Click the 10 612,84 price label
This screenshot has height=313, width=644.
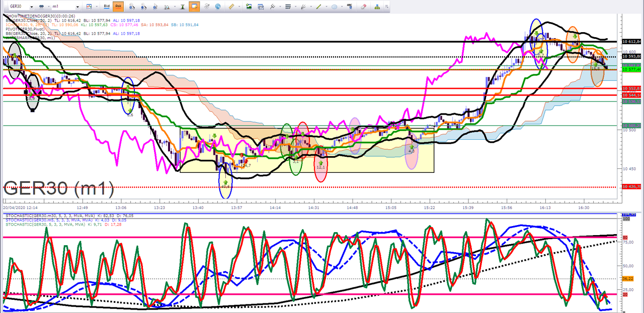(631, 42)
